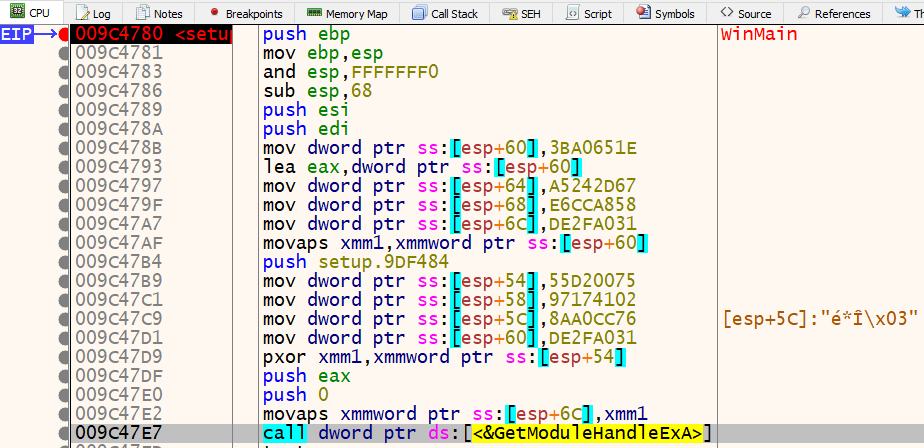Open the References tab
Image resolution: width=924 pixels, height=448 pixels.
pyautogui.click(x=834, y=13)
